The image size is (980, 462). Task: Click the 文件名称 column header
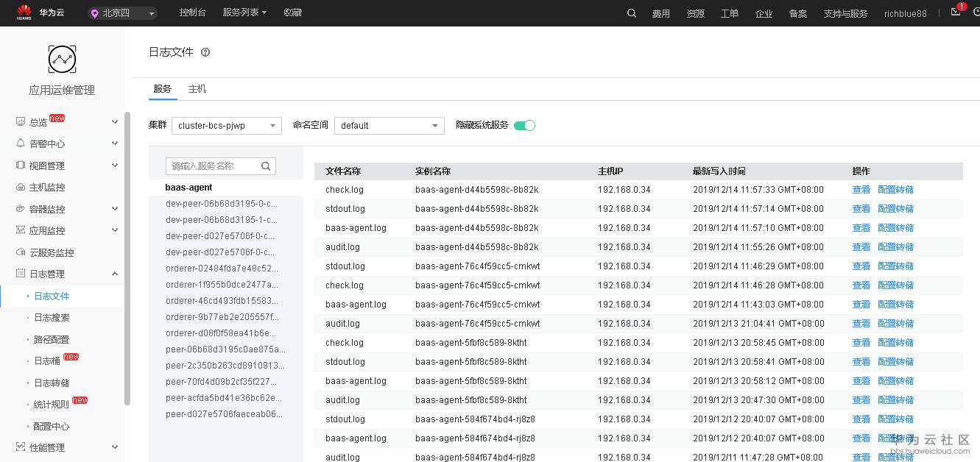tap(343, 171)
